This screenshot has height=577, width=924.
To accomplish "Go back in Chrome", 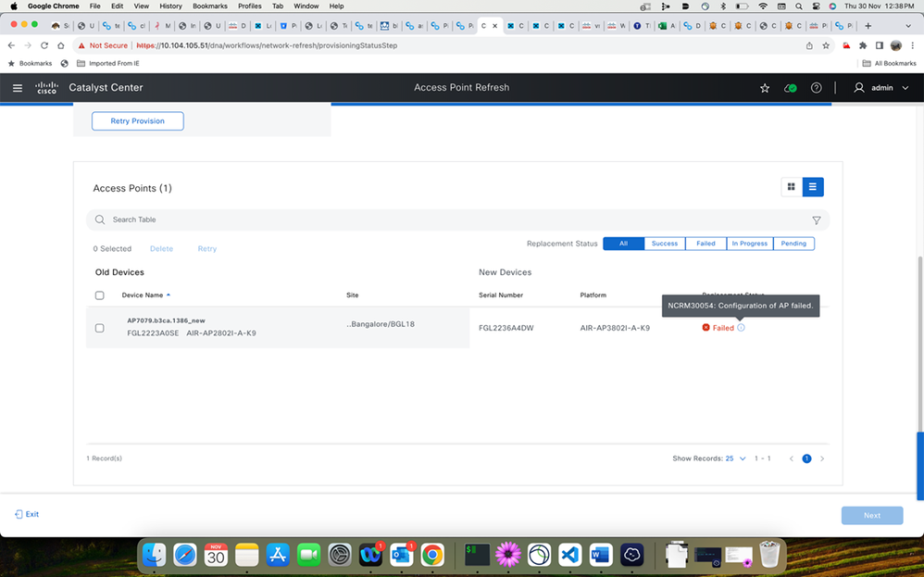I will point(11,45).
